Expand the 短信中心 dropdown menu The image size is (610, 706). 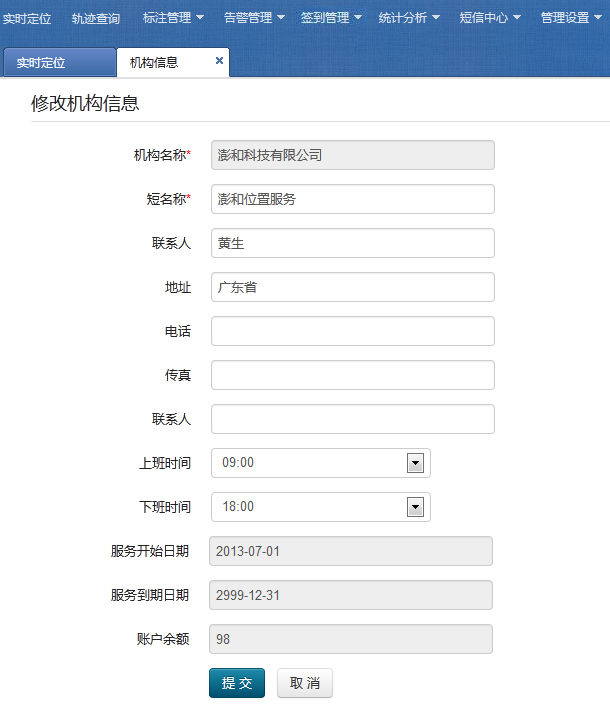[490, 18]
